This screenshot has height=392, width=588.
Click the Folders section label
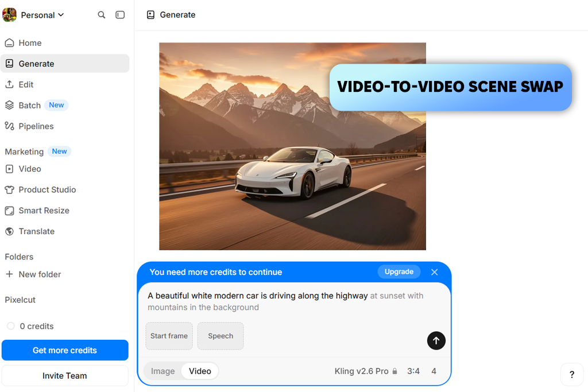tap(19, 257)
